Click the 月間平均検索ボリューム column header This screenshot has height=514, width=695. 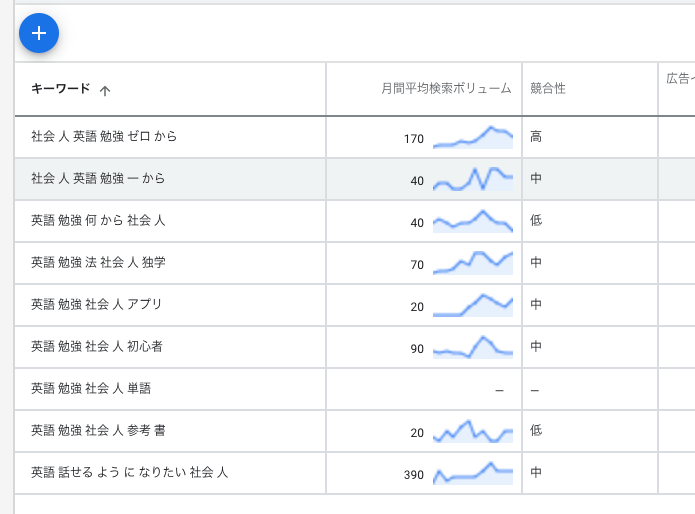446,89
